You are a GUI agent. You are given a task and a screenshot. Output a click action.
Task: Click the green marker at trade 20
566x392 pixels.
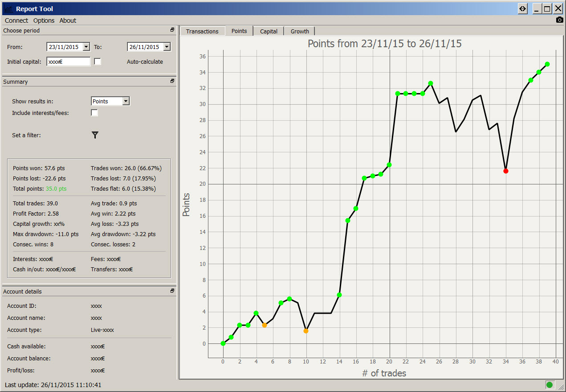389,165
